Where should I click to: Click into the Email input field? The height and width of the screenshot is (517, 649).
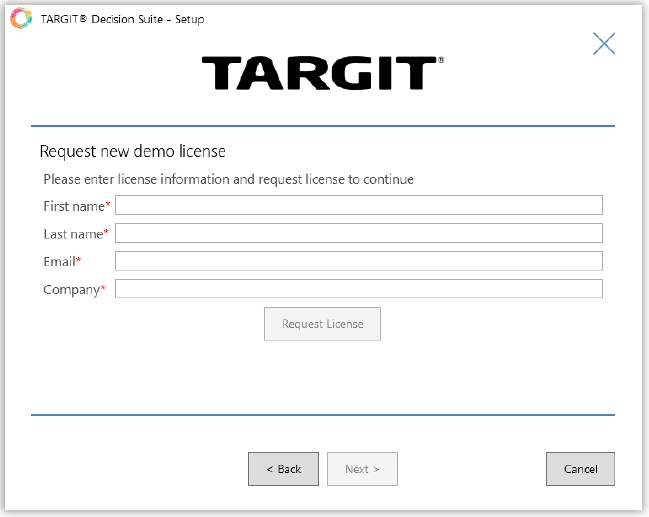pyautogui.click(x=358, y=261)
